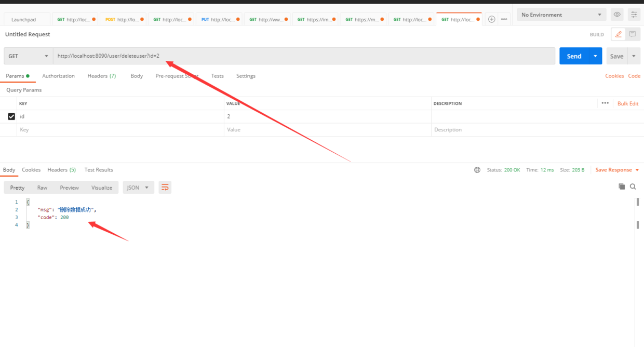Screen dimensions: 644x347
Task: Copy response body with the copy icon
Action: click(x=622, y=186)
